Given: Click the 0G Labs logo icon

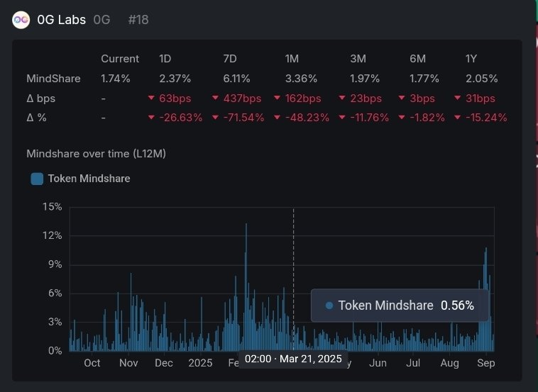Looking at the screenshot, I should pos(21,20).
